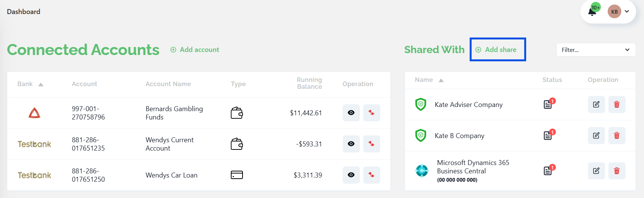
Task: Click the Running Balance column header
Action: tap(309, 83)
